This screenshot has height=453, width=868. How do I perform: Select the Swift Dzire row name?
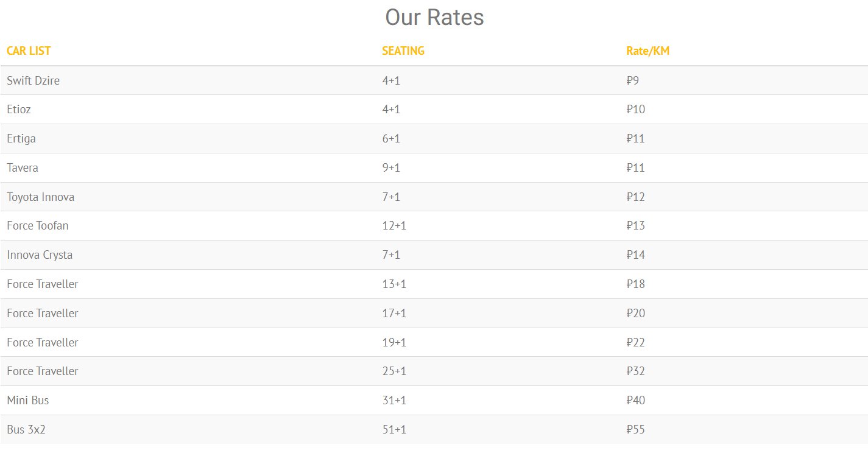pos(34,80)
